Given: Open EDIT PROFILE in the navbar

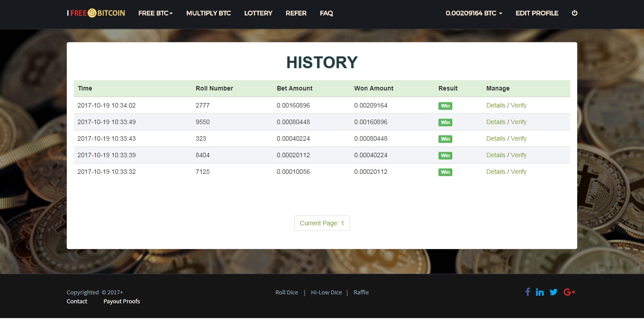Looking at the screenshot, I should tap(537, 13).
